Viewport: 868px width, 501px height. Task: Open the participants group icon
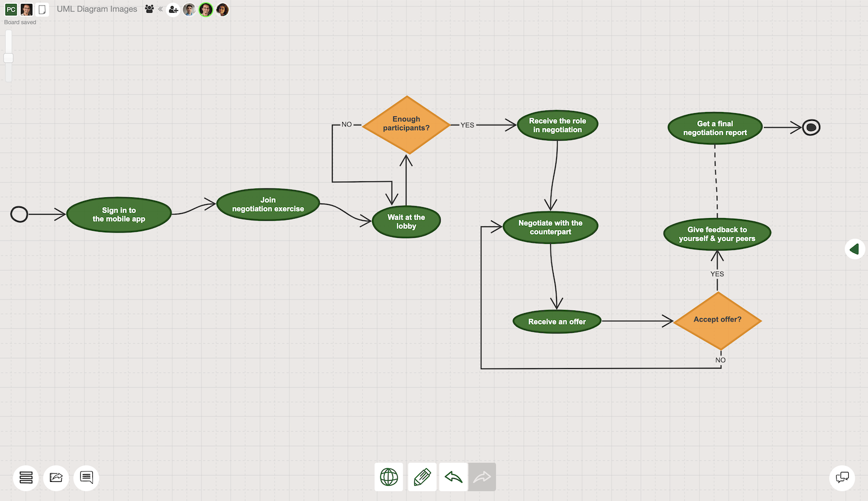click(149, 9)
